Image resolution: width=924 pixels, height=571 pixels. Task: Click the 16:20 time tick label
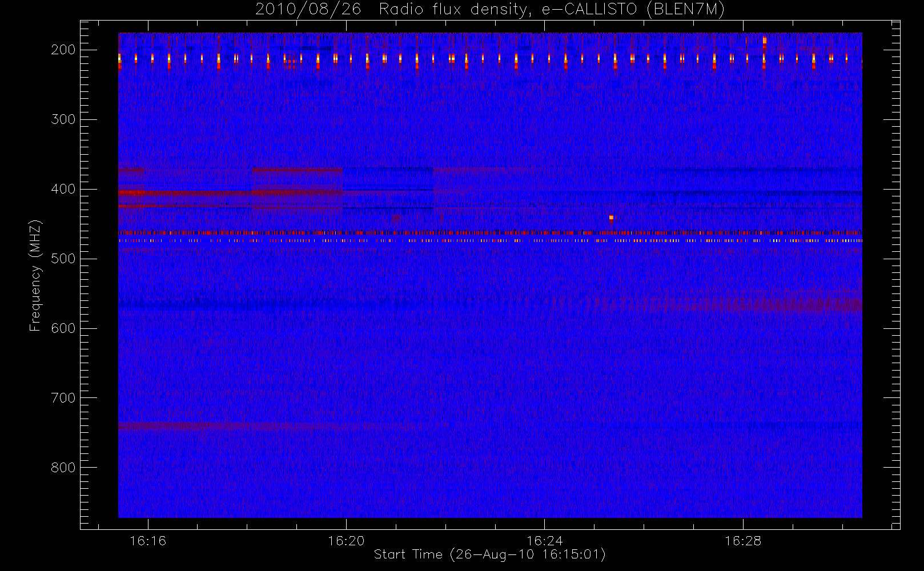click(x=346, y=541)
